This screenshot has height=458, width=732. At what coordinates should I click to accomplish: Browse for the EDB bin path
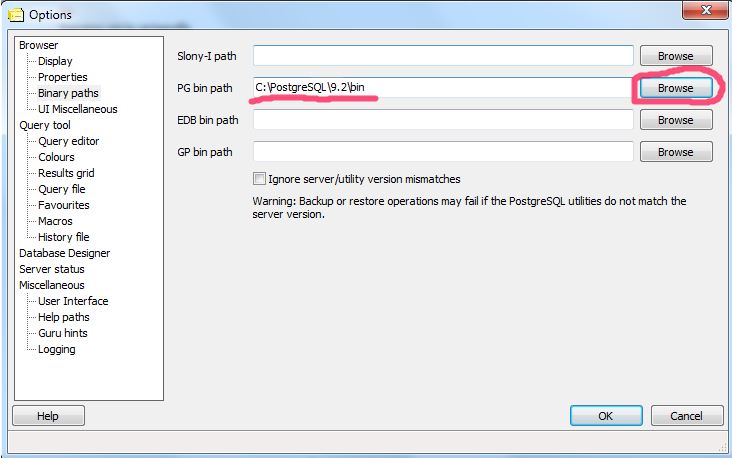coord(676,120)
